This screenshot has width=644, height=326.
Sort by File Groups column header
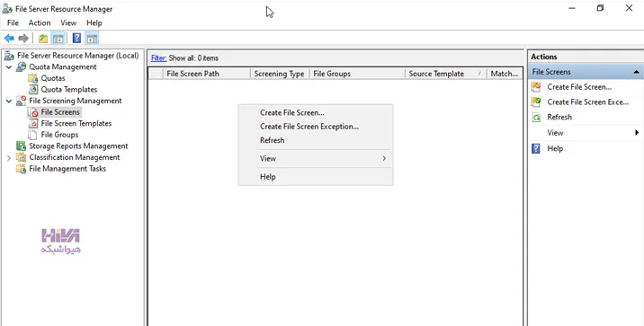(x=357, y=74)
